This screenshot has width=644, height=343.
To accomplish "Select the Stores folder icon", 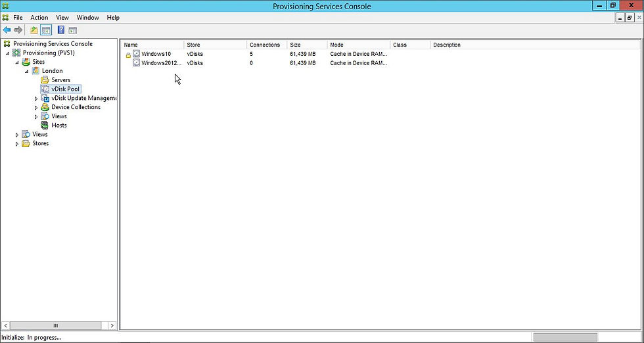I will coord(26,143).
